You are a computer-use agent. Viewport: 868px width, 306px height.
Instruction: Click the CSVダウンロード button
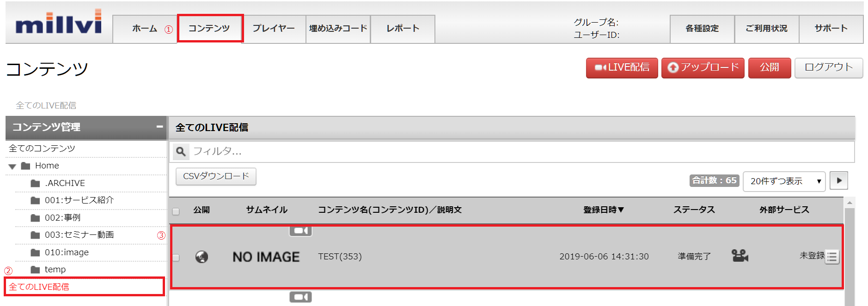coord(216,176)
